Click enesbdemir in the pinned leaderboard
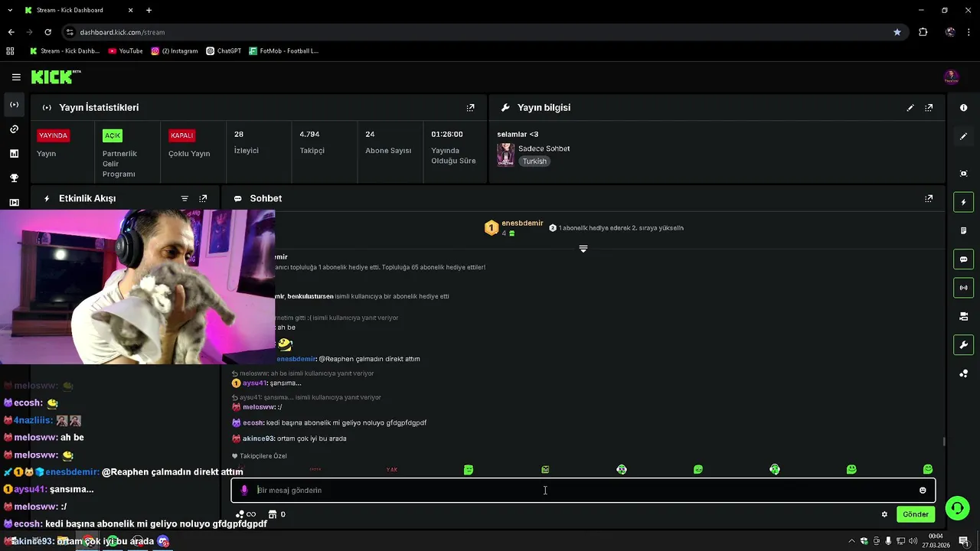This screenshot has height=551, width=980. (522, 223)
